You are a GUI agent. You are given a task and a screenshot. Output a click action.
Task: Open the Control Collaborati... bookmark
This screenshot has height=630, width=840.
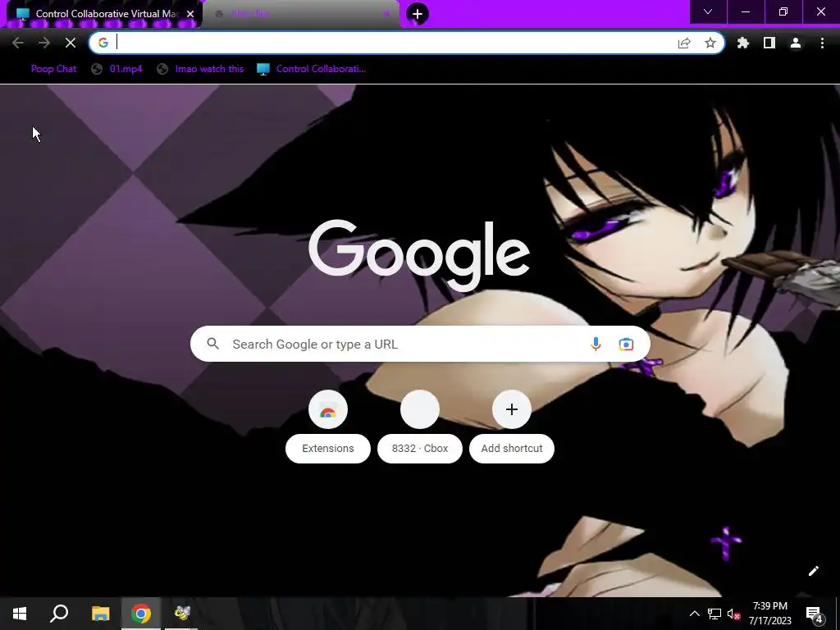311,69
